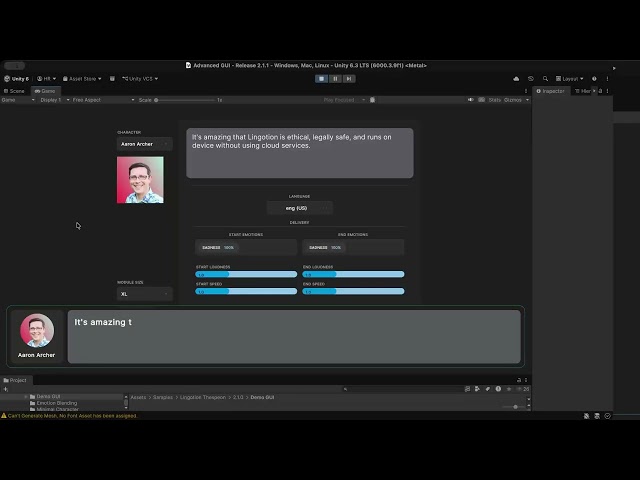The height and width of the screenshot is (480, 640).
Task: Click the Project panel add button
Action: tap(6, 389)
